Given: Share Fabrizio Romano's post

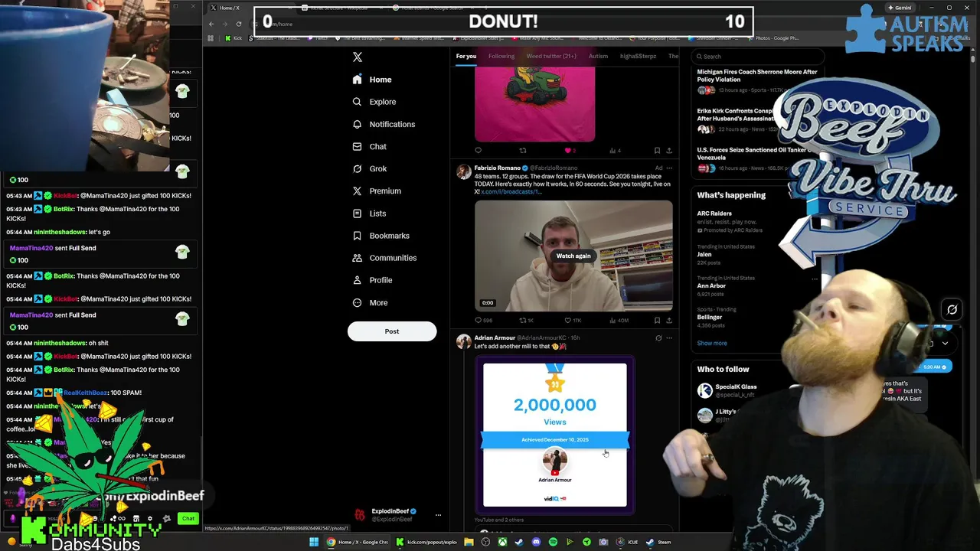Looking at the screenshot, I should (x=669, y=321).
